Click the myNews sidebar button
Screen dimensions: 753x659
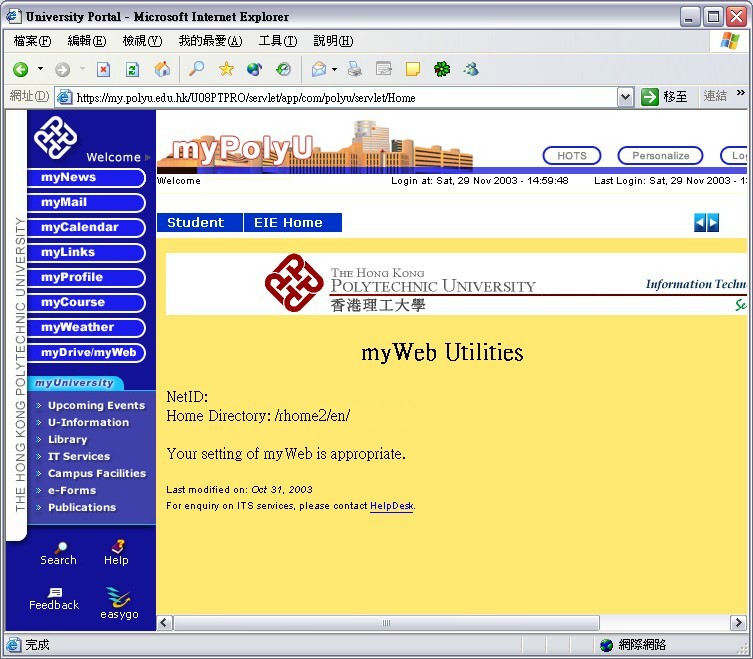[x=86, y=178]
